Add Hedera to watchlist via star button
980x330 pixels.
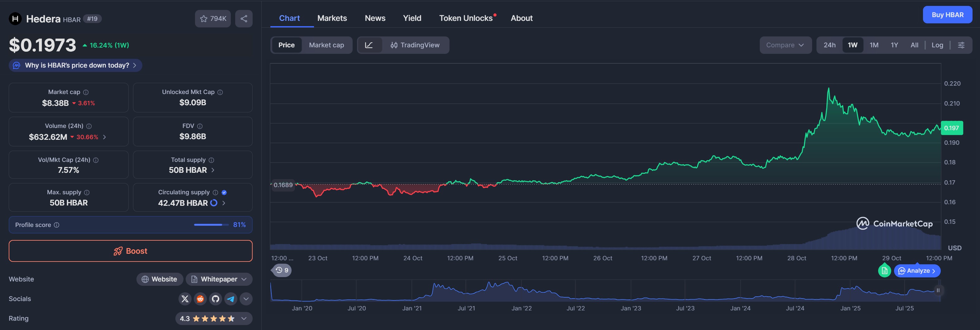pos(213,19)
